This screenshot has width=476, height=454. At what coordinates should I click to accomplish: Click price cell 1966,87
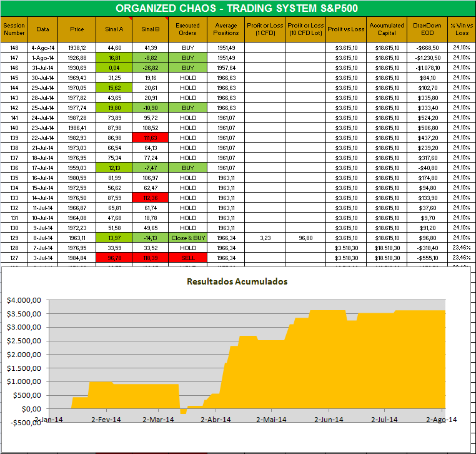77,208
